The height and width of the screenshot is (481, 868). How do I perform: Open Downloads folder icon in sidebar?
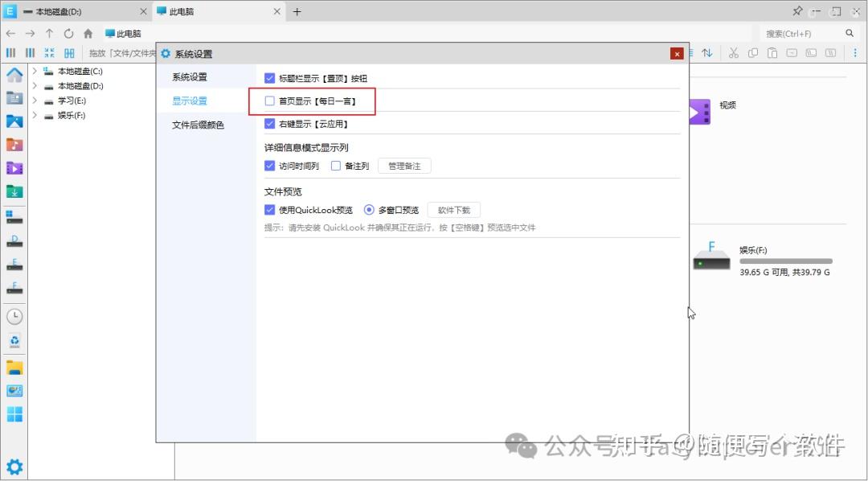pyautogui.click(x=14, y=191)
